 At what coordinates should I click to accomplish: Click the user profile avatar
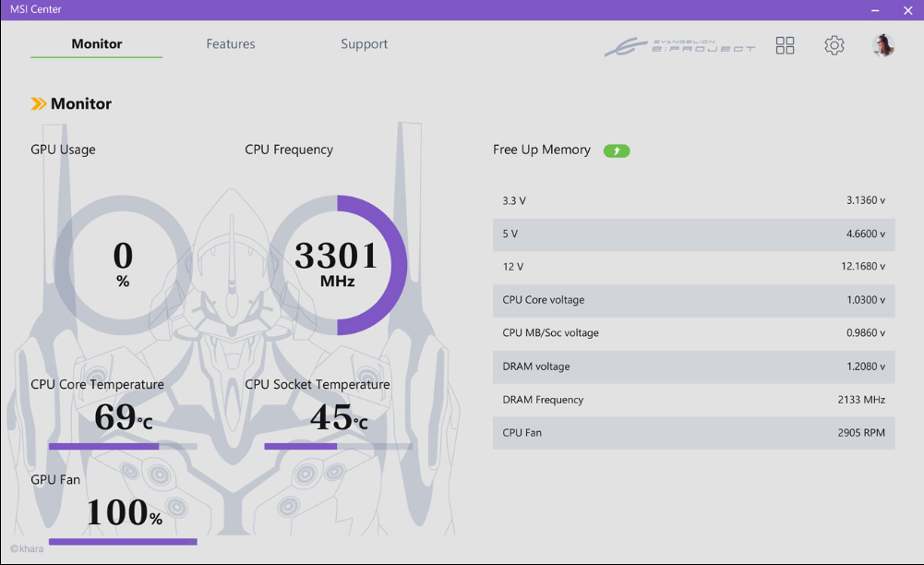point(882,45)
